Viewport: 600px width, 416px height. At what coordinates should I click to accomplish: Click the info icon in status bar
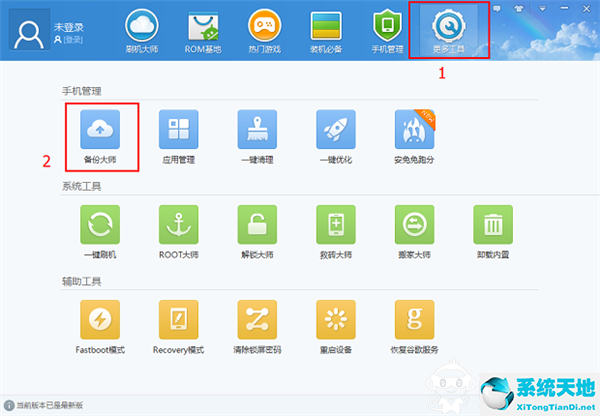9,405
